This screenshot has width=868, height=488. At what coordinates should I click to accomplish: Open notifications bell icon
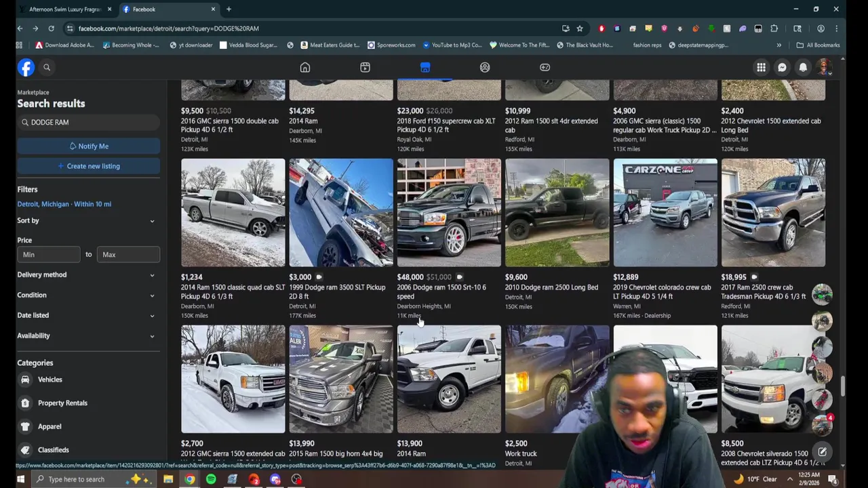point(803,67)
